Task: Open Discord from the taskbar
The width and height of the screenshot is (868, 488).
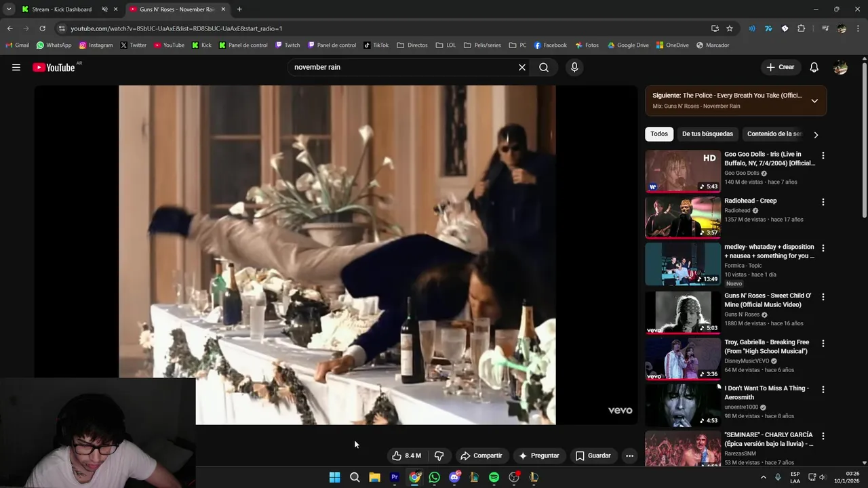Action: 454,477
